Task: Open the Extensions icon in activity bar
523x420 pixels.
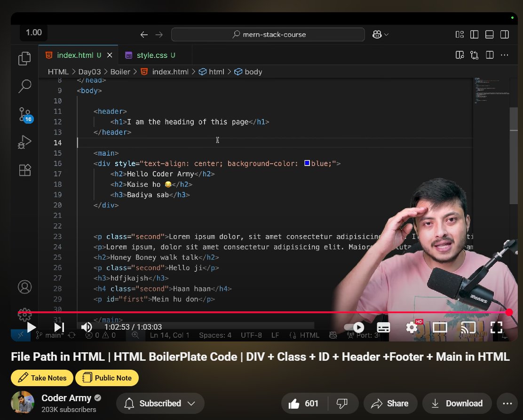Action: [x=24, y=170]
